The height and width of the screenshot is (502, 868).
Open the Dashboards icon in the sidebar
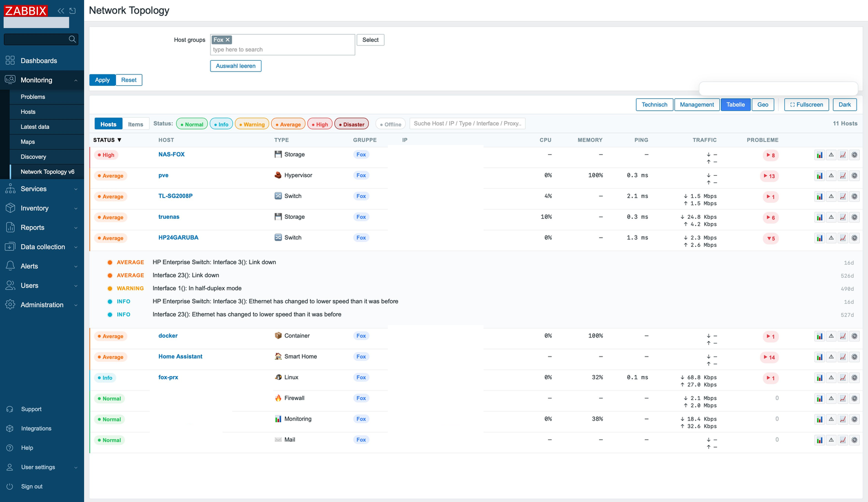(10, 60)
